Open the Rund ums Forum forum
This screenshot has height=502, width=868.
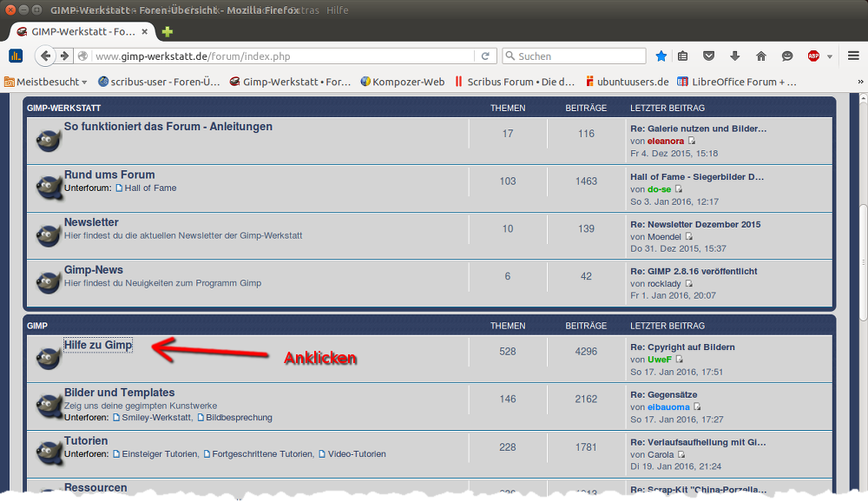pyautogui.click(x=109, y=175)
